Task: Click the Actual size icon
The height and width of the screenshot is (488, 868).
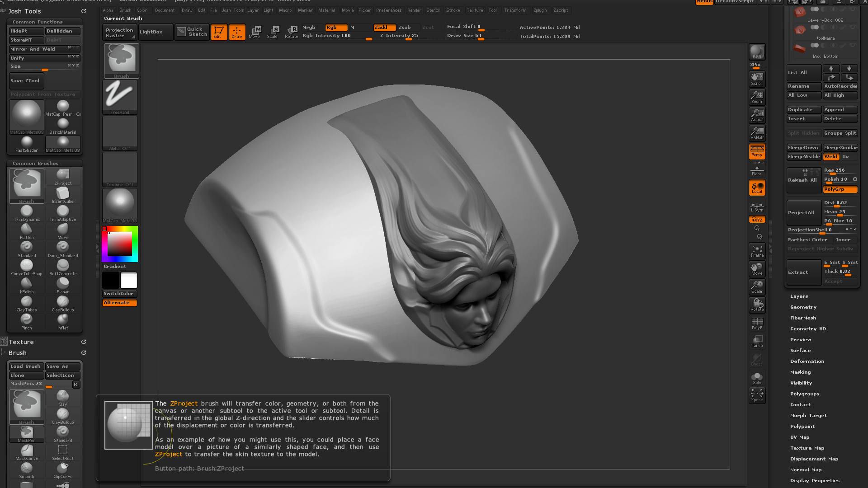Action: 757,115
